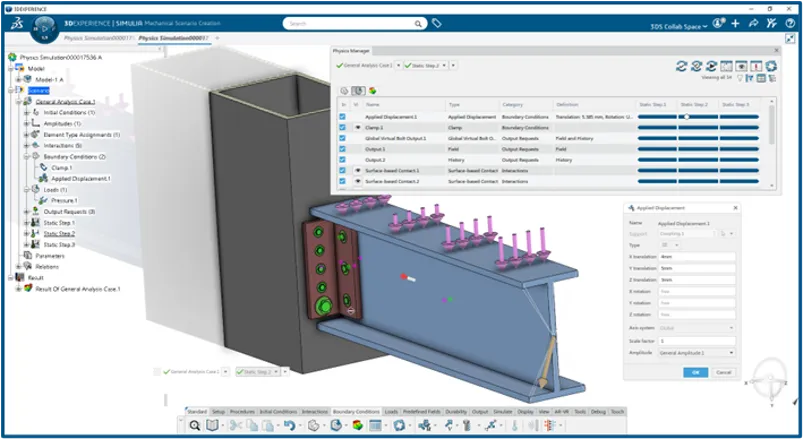This screenshot has height=440, width=804.
Task: Expand the Result node in the tree
Action: (10, 277)
